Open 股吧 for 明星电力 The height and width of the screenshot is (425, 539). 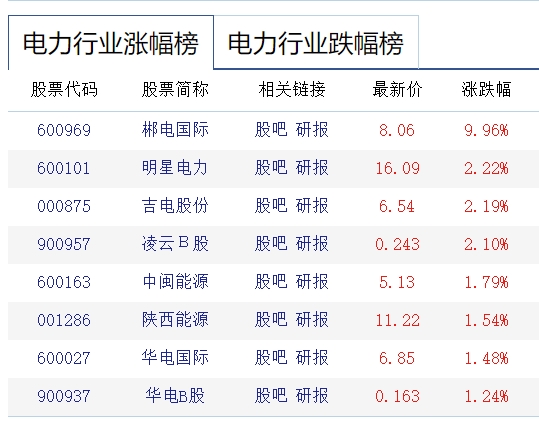coord(271,168)
